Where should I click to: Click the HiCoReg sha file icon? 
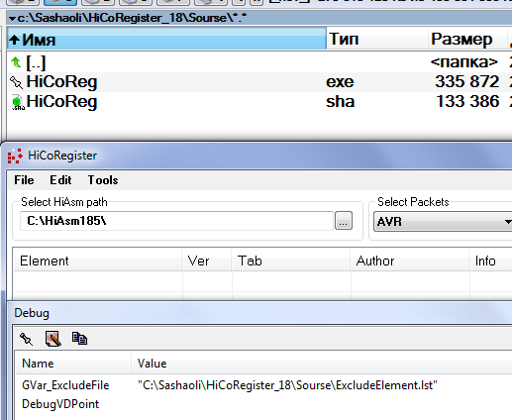tap(18, 102)
